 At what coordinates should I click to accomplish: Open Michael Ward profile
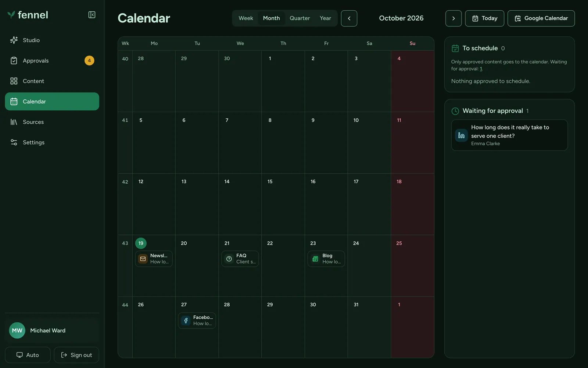pos(52,330)
